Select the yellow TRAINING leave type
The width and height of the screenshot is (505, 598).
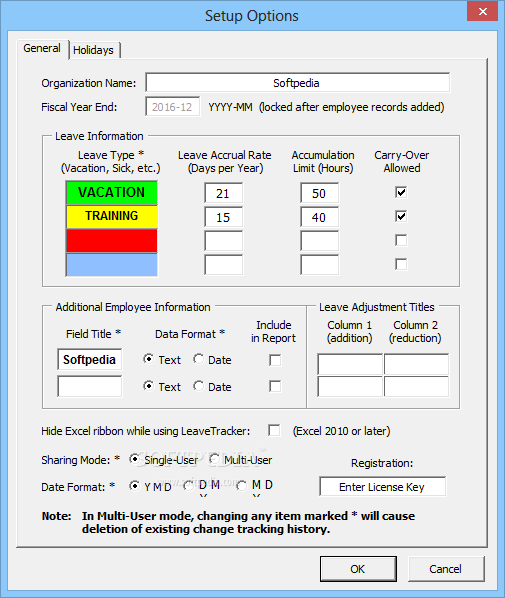pyautogui.click(x=111, y=216)
